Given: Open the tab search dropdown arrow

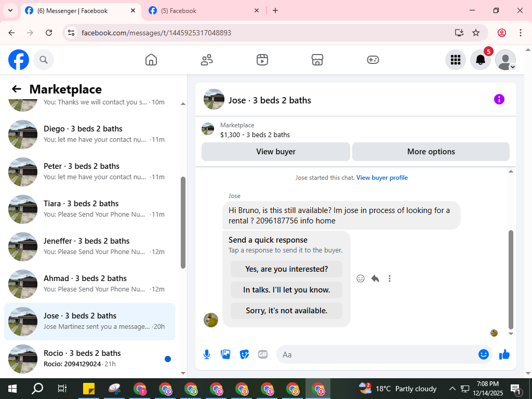Looking at the screenshot, I should [x=10, y=10].
